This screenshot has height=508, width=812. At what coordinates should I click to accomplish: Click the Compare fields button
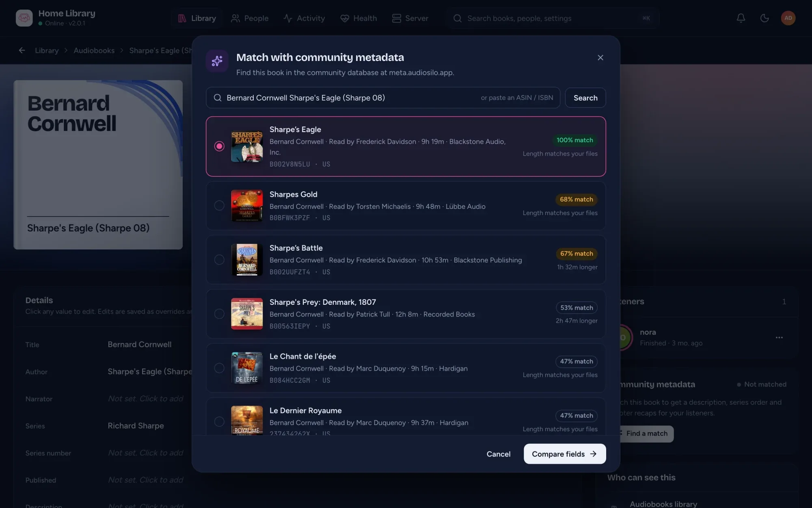point(564,454)
